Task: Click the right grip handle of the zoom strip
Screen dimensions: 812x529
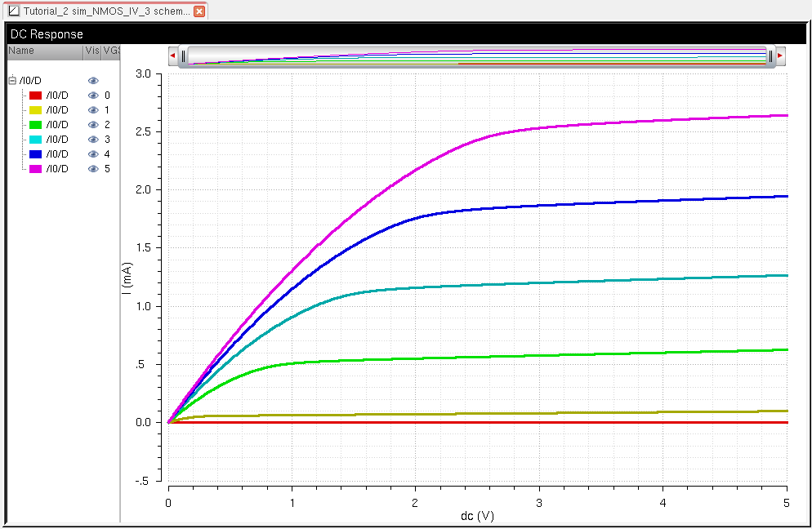Action: (x=770, y=56)
